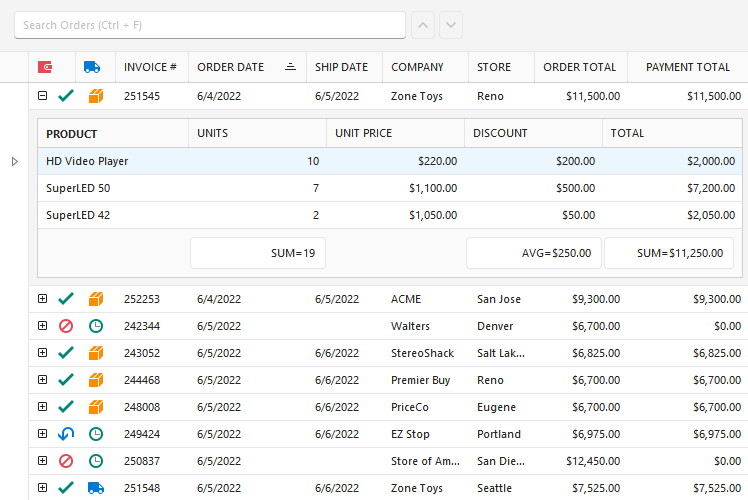The image size is (748, 500).
Task: Click green clock icon for invoice 249424
Action: tap(96, 434)
